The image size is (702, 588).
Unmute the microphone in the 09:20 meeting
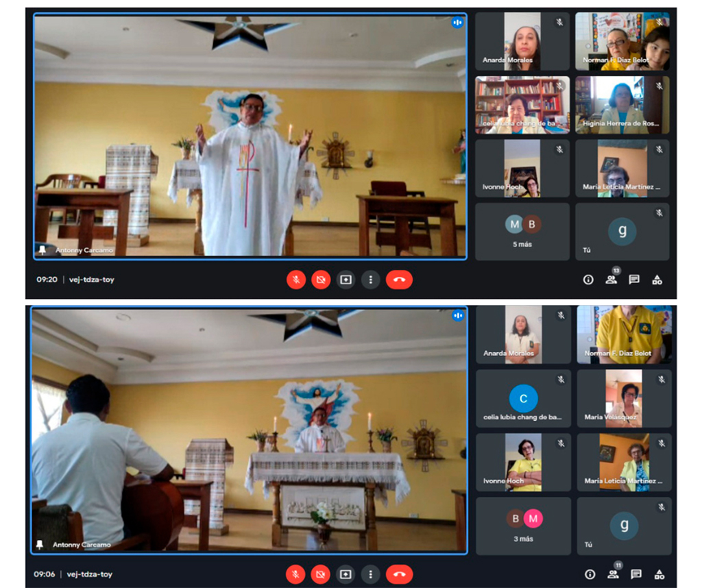tap(295, 280)
